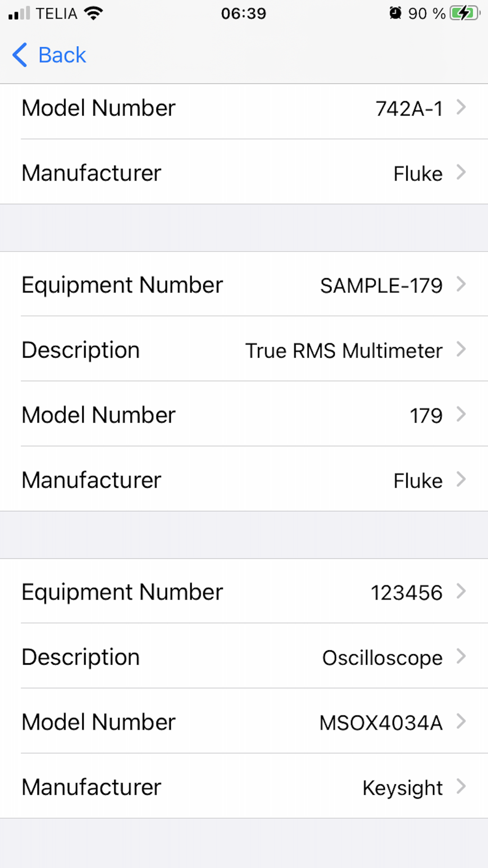Select Model Number 179 row
The height and width of the screenshot is (868, 488).
[244, 415]
